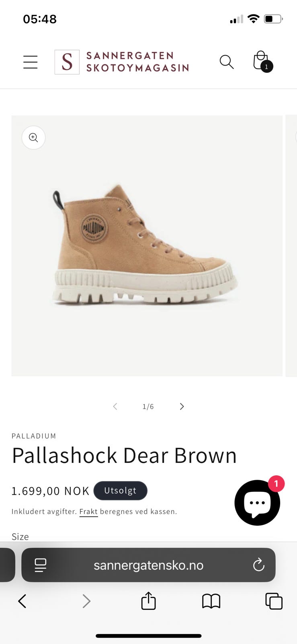Screen dimensions: 297x644
Task: Show all open Safari tabs
Action: (274, 601)
